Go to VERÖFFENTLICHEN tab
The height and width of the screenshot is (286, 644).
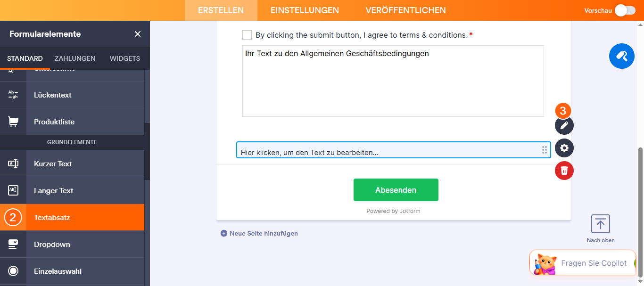pos(405,10)
